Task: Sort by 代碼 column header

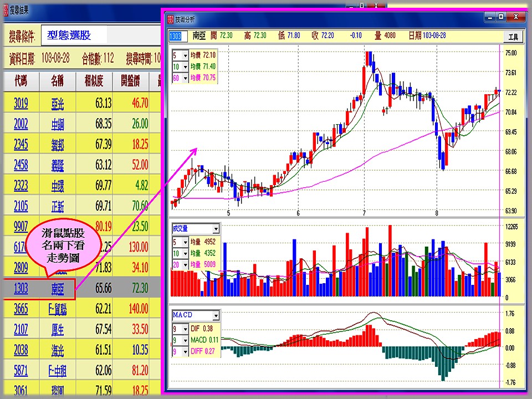Action: (x=21, y=82)
